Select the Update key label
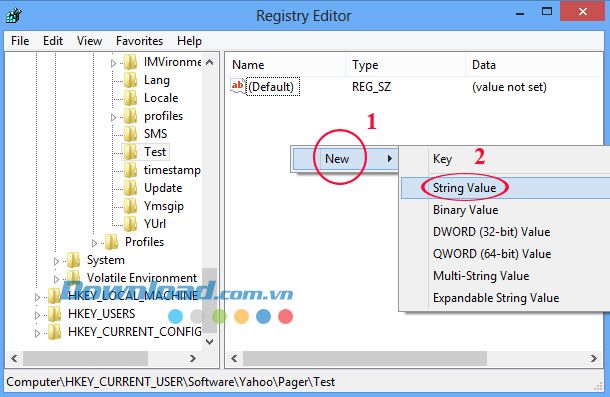610x397 pixels. click(x=163, y=188)
